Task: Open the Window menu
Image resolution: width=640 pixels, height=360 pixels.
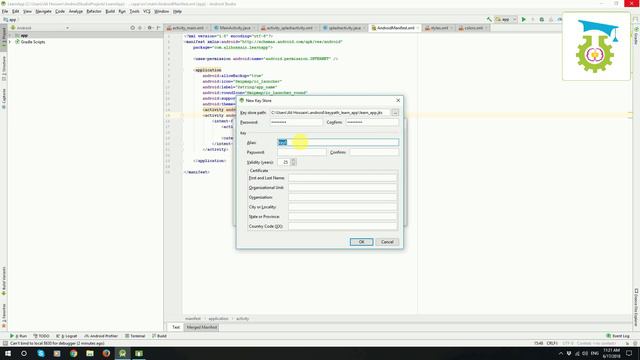Action: 161,11
